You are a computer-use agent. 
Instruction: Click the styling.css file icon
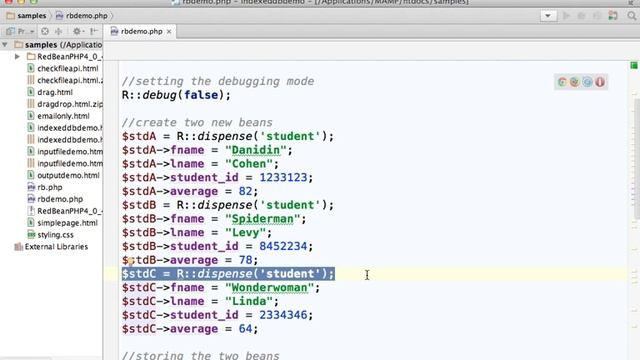(x=31, y=234)
